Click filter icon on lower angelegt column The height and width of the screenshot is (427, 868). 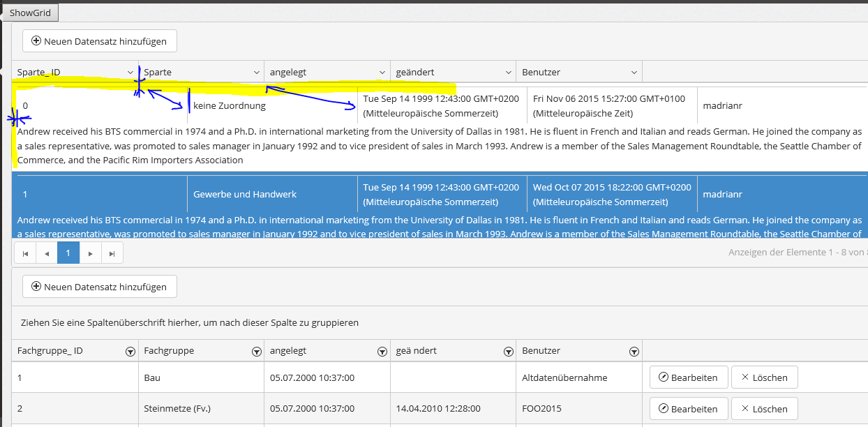(x=382, y=352)
